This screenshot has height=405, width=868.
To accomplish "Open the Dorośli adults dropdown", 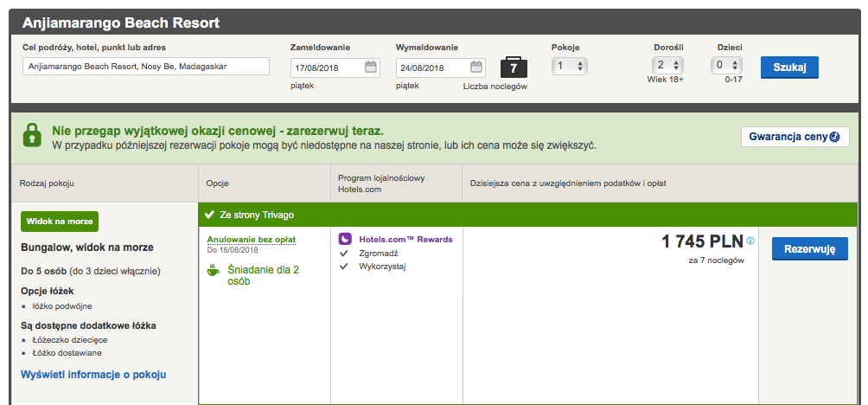I will pyautogui.click(x=667, y=65).
